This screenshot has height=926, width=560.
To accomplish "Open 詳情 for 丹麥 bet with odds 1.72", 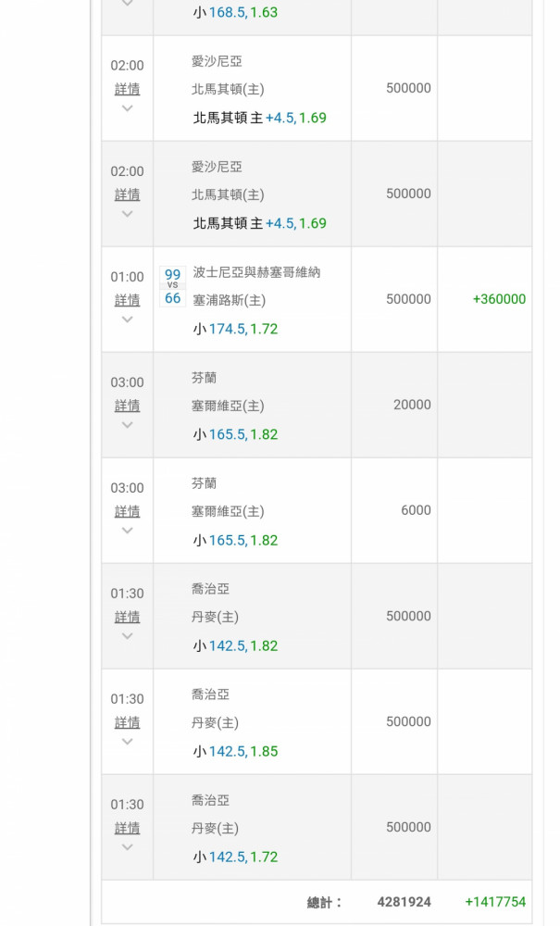I will (x=127, y=828).
